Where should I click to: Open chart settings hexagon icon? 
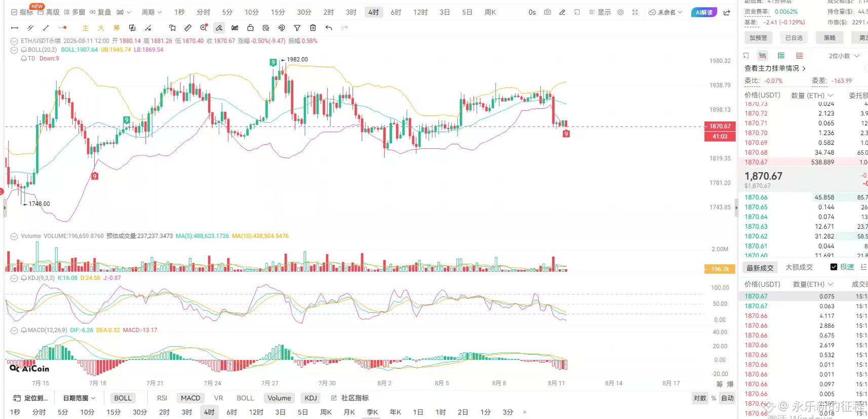pyautogui.click(x=620, y=12)
